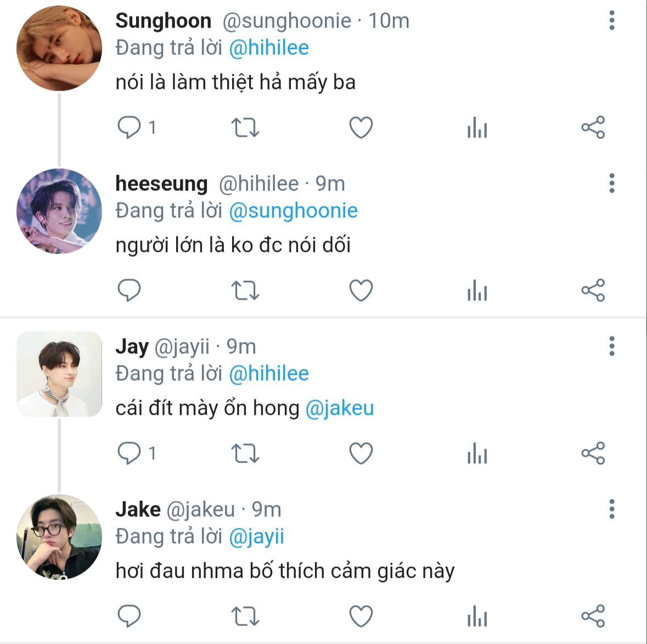Share Sunghoon's tweet
This screenshot has width=647, height=644.
[593, 128]
